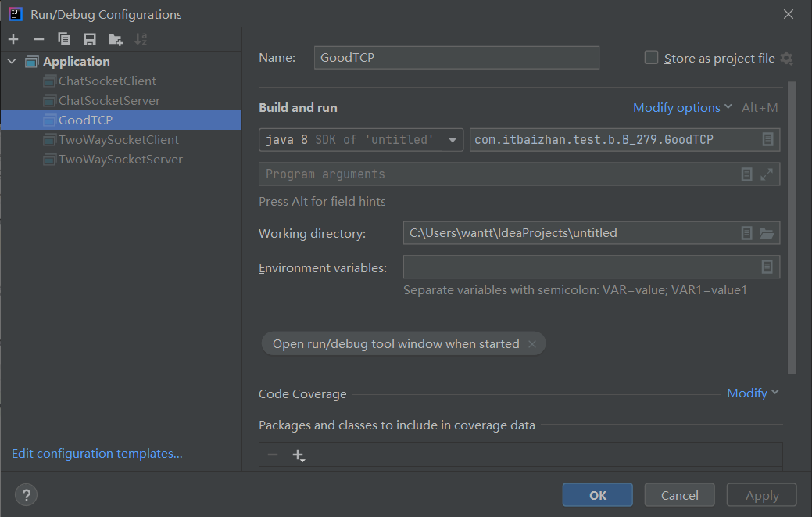Screen dimensions: 812x517
Task: Add a new run configuration
Action: (x=13, y=39)
